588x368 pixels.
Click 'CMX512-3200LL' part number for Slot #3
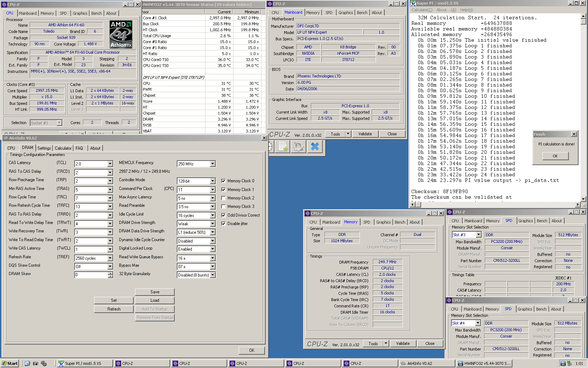click(506, 261)
